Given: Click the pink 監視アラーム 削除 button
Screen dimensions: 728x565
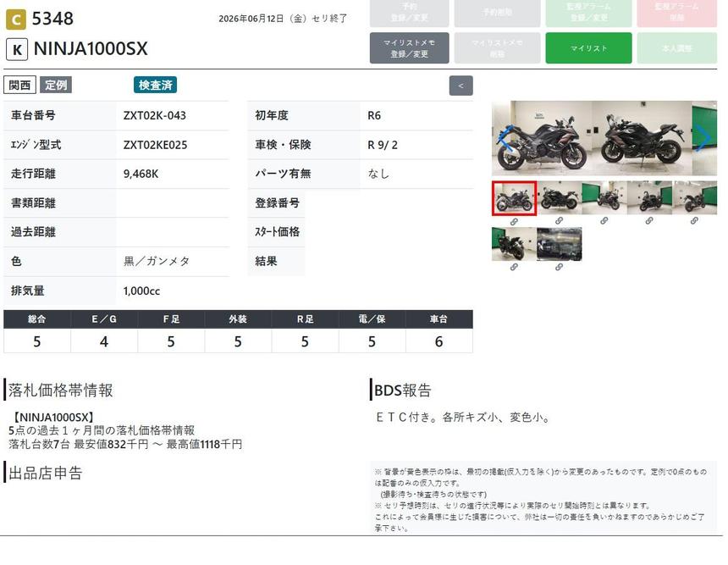Looking at the screenshot, I should [677, 13].
